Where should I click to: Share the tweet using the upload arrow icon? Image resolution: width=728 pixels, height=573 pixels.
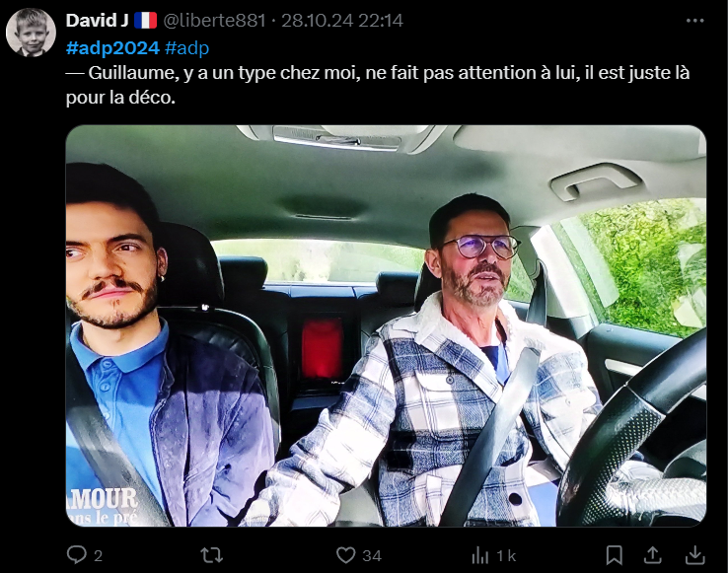click(653, 555)
